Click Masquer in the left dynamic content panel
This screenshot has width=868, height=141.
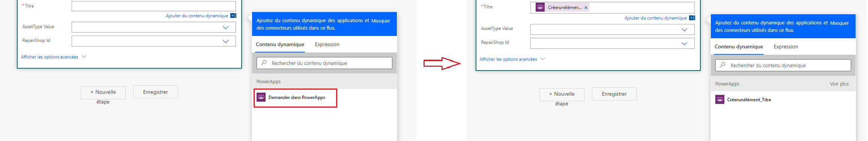381,21
